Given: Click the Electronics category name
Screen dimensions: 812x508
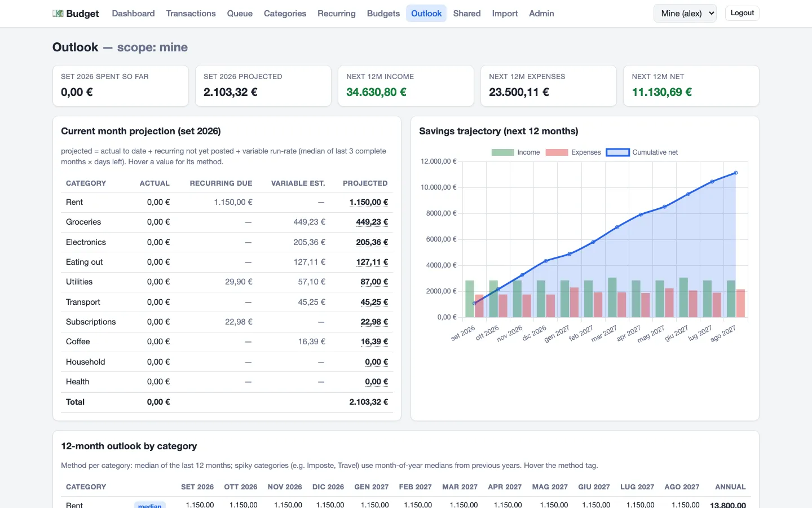Looking at the screenshot, I should [x=86, y=242].
